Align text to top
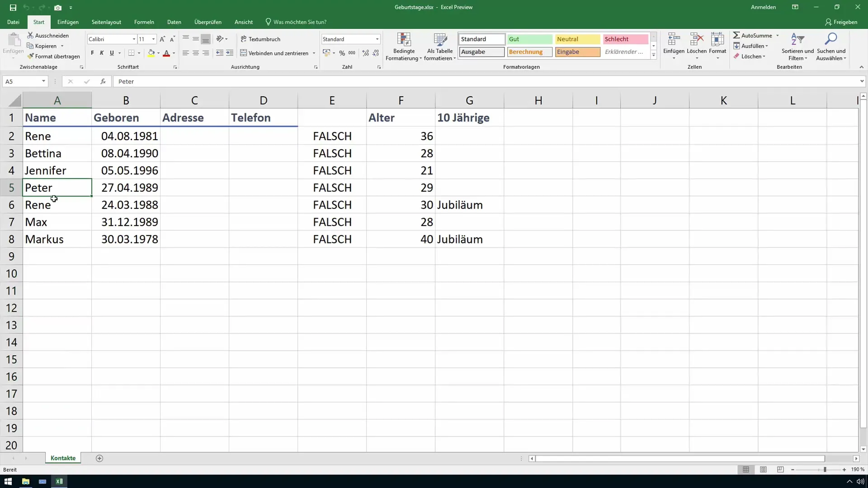Image resolution: width=868 pixels, height=488 pixels. pyautogui.click(x=186, y=39)
